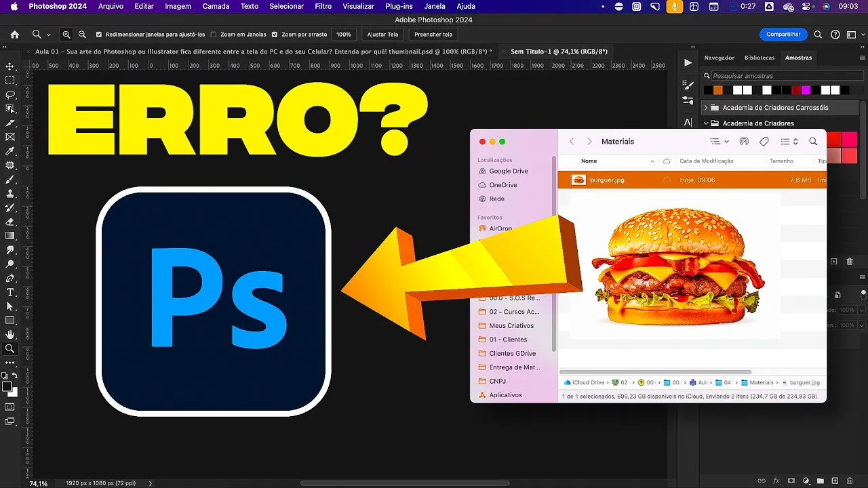Switch to the Bibliotecas tab
The width and height of the screenshot is (868, 488).
tap(759, 58)
